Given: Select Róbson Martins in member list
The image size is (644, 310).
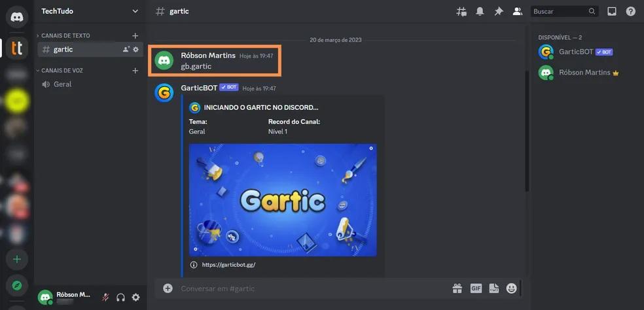Looking at the screenshot, I should [588, 73].
